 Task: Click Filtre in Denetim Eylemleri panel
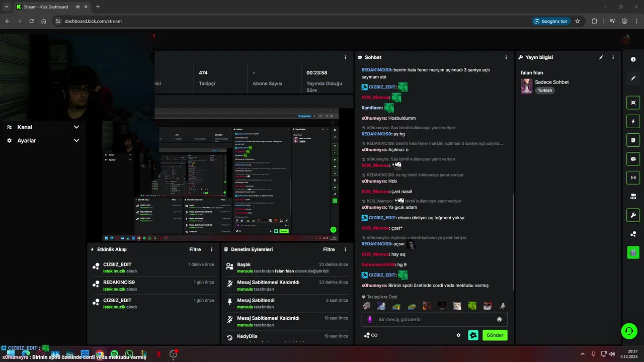(x=329, y=249)
